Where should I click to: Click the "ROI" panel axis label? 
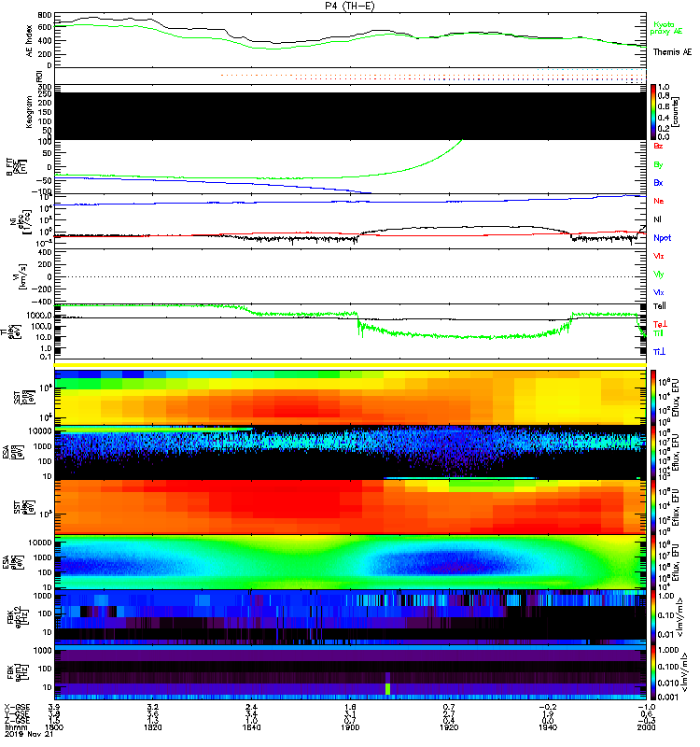pos(39,77)
